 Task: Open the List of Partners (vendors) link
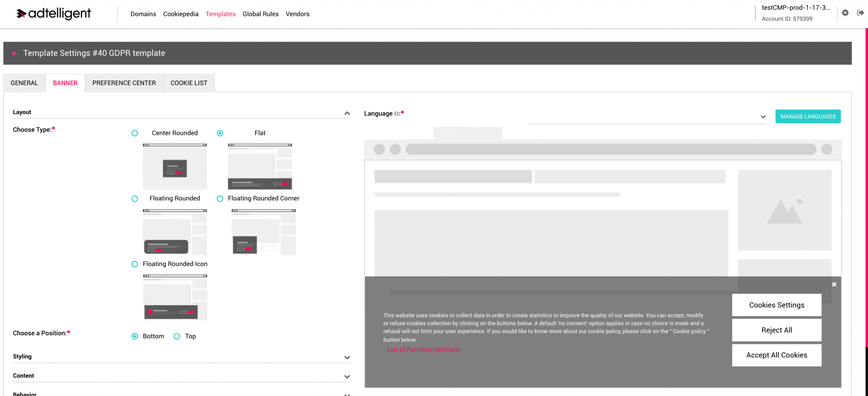pyautogui.click(x=423, y=349)
